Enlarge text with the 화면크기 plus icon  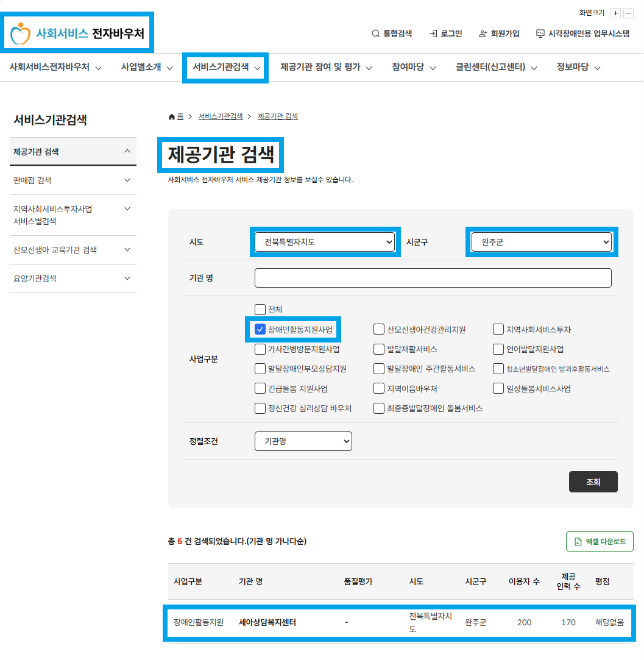[615, 13]
